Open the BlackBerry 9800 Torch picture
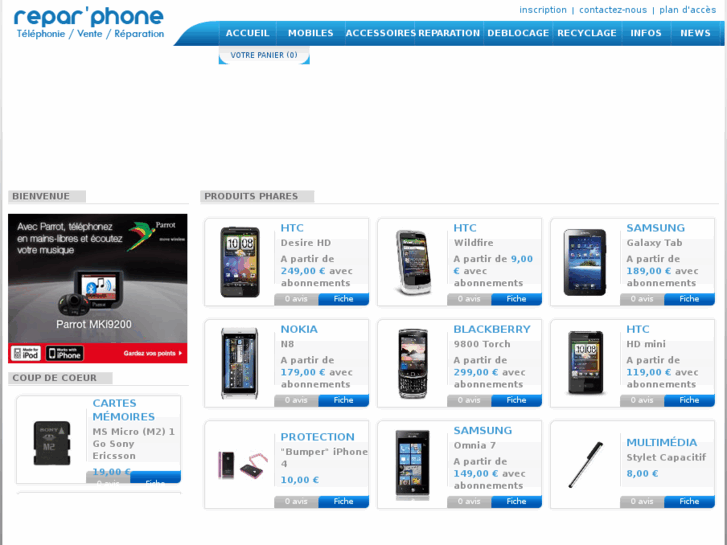Viewport: 727px width, 545px height. pos(413,363)
